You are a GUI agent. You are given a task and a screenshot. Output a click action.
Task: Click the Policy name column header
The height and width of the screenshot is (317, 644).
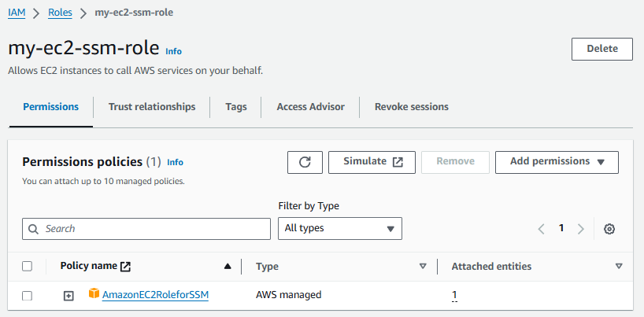(89, 266)
